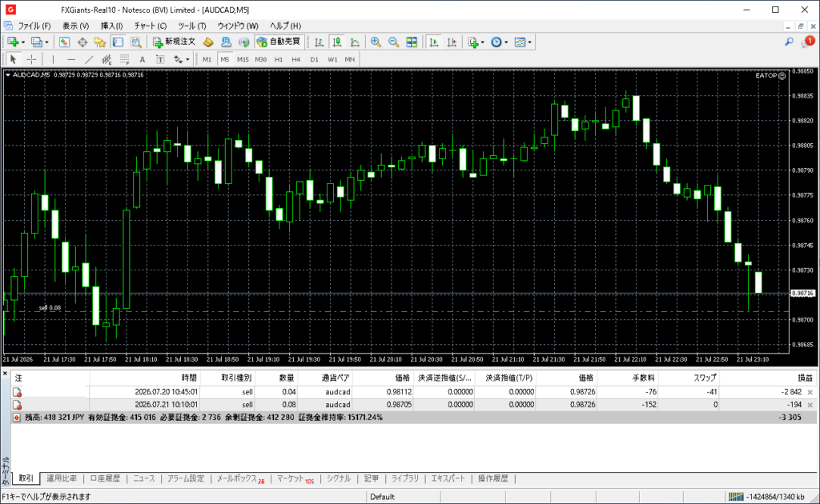The height and width of the screenshot is (504, 820).
Task: Select the Equidistant Channel tool
Action: pos(107,59)
